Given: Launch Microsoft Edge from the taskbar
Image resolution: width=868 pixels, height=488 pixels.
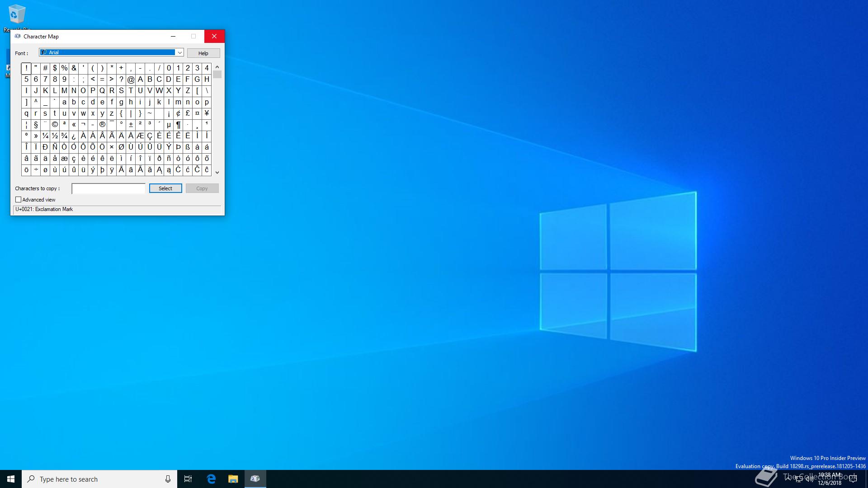Looking at the screenshot, I should 211,479.
